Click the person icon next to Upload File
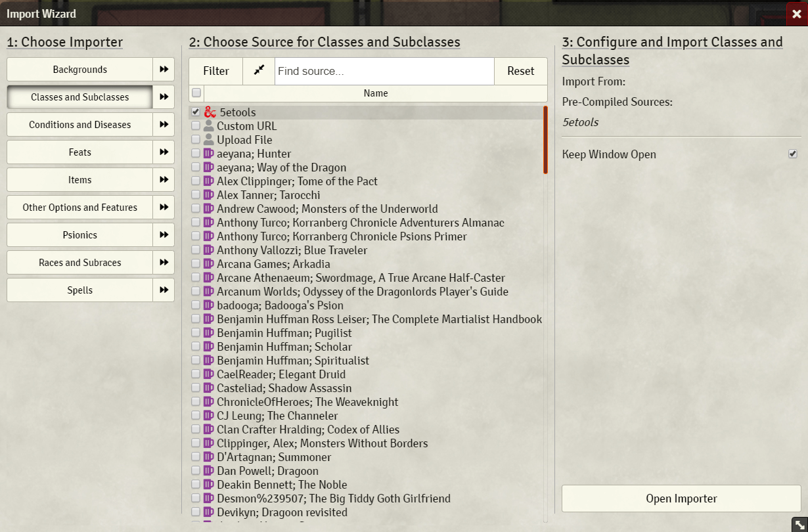This screenshot has width=808, height=532. [209, 140]
